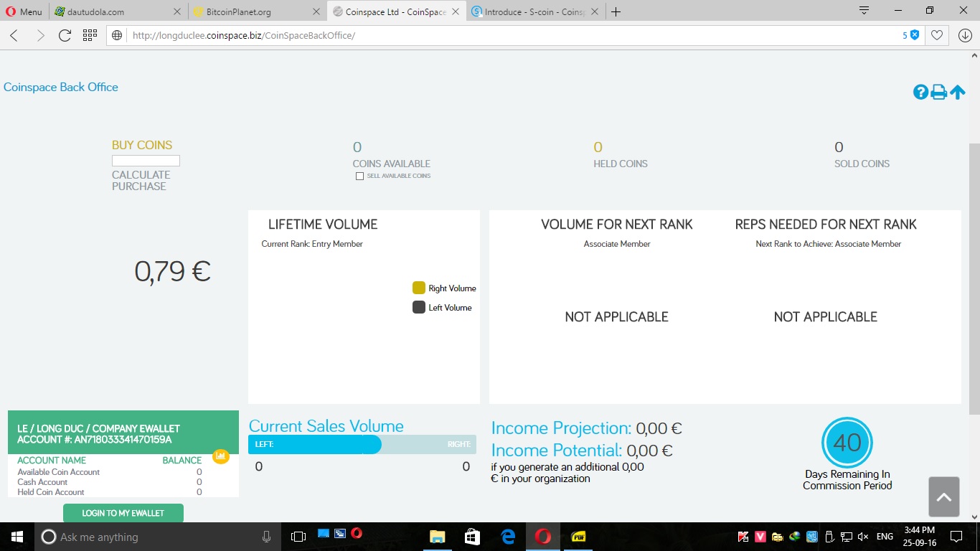
Task: Click the Income Potential text
Action: coord(582,451)
